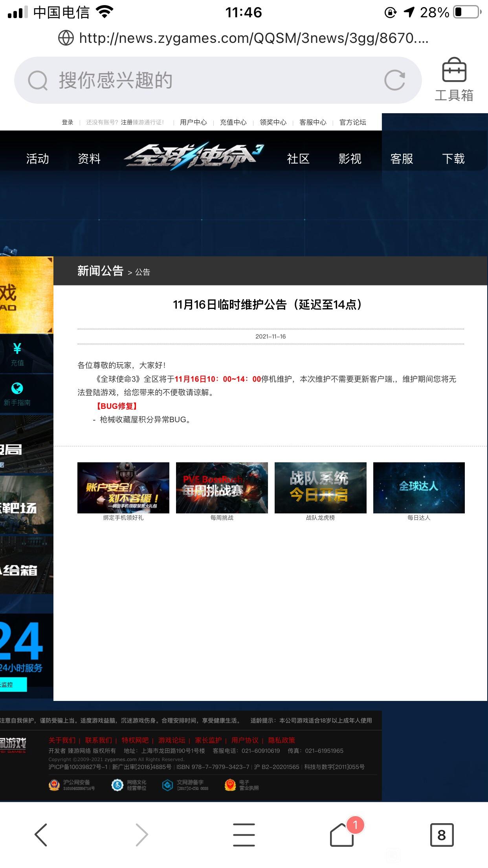Click the 全球使命3 game logo
Screen dimensions: 488x868
(x=194, y=156)
